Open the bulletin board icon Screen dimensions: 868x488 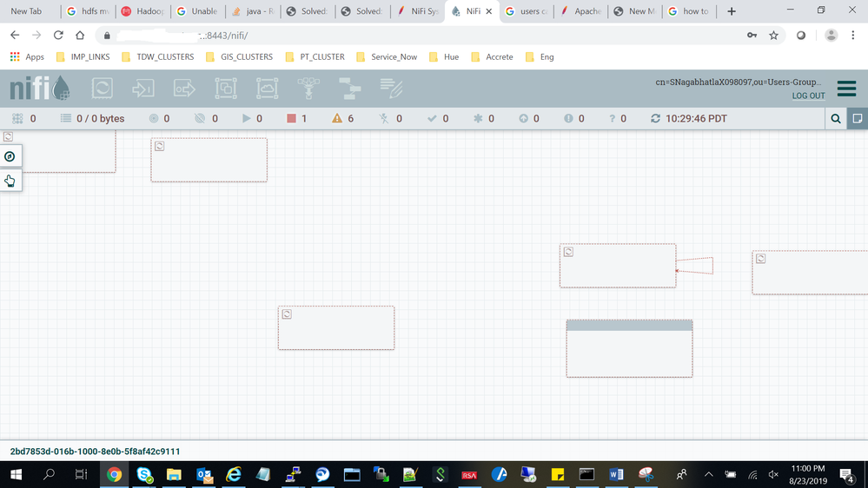tap(858, 118)
